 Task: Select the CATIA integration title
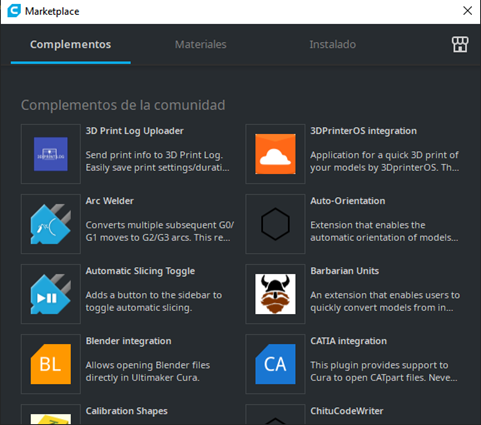pos(349,341)
